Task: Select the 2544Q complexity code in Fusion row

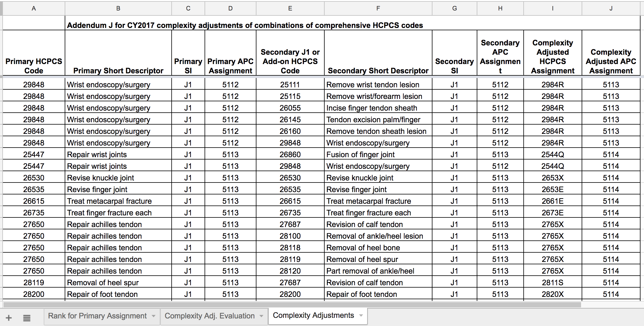Action: pos(552,155)
